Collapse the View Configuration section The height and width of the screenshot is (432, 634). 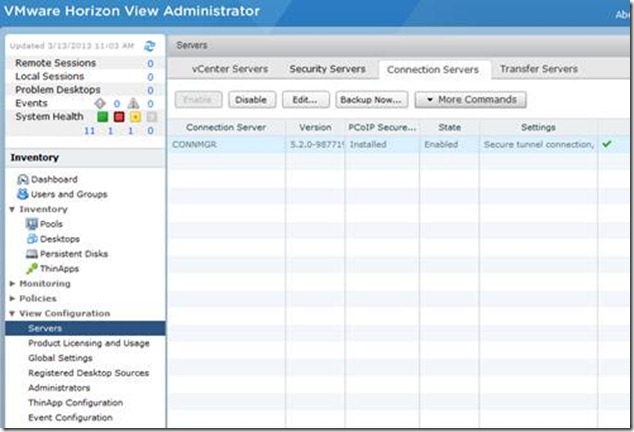[x=12, y=313]
